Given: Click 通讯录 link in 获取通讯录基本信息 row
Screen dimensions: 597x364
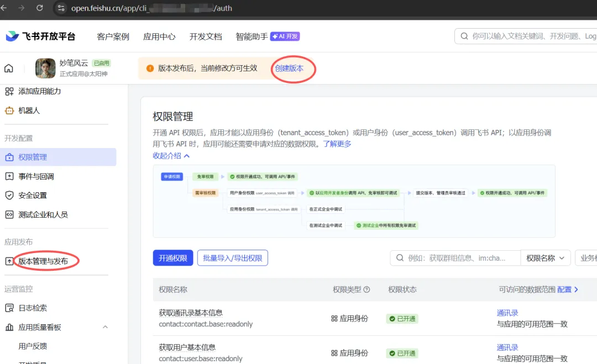Looking at the screenshot, I should tap(507, 313).
